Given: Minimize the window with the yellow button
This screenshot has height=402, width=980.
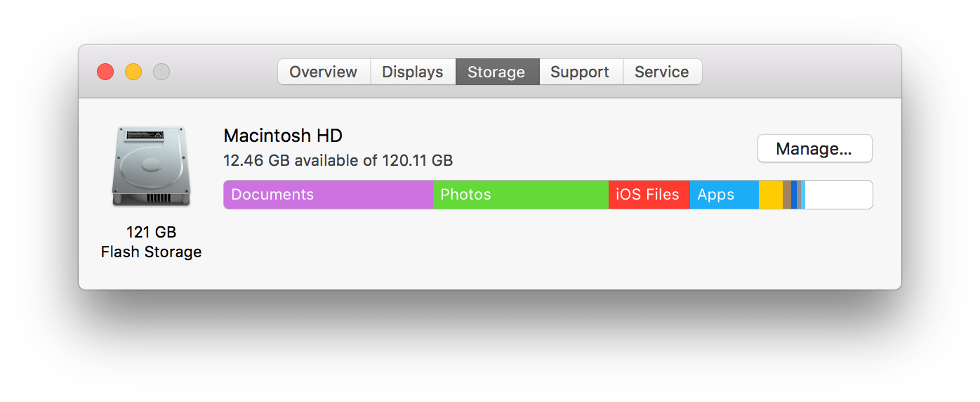Looking at the screenshot, I should (x=133, y=72).
